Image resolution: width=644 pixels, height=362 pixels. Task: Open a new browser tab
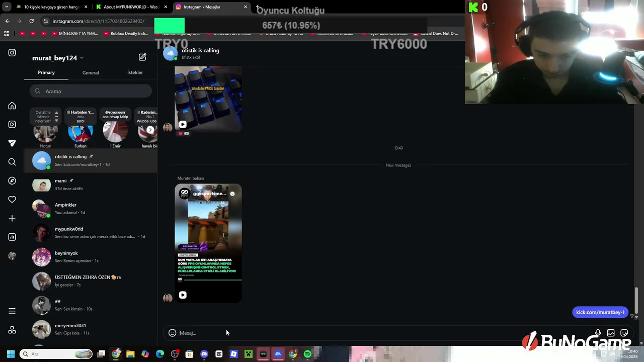pyautogui.click(x=258, y=7)
